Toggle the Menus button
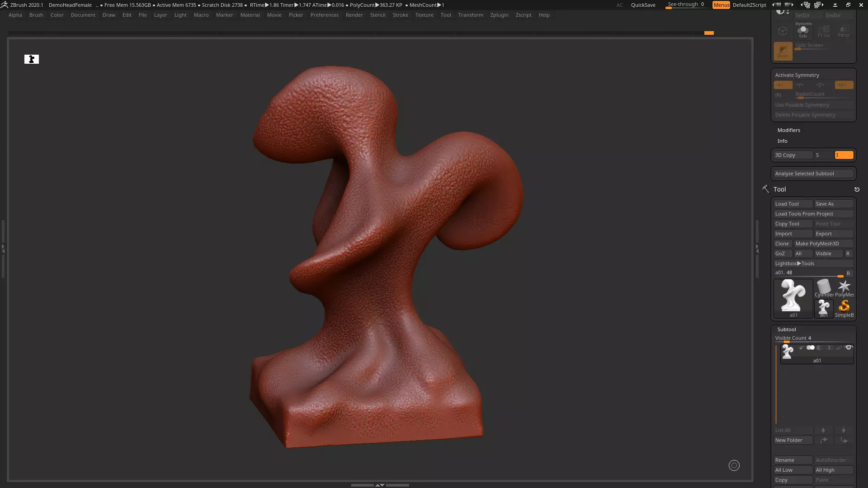868x488 pixels. [x=721, y=5]
